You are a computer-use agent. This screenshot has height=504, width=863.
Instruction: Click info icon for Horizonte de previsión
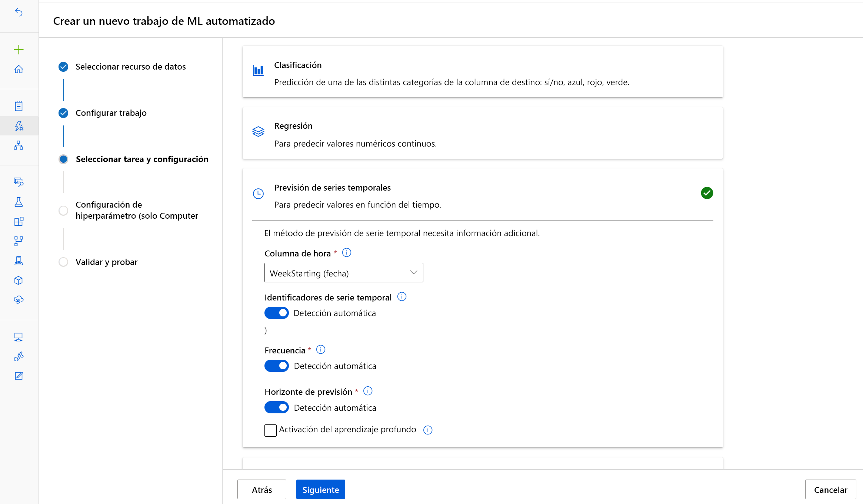368,391
